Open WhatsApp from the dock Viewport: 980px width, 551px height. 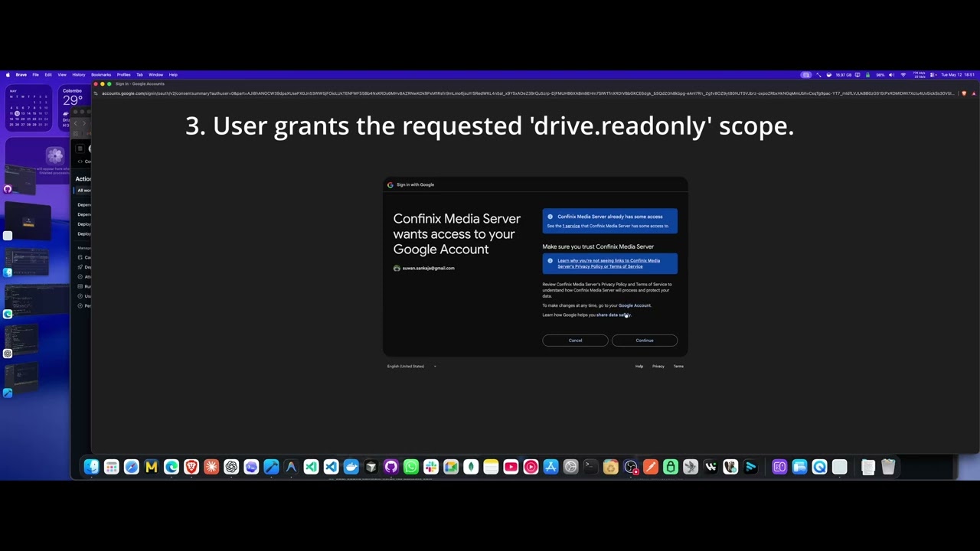[x=411, y=467]
